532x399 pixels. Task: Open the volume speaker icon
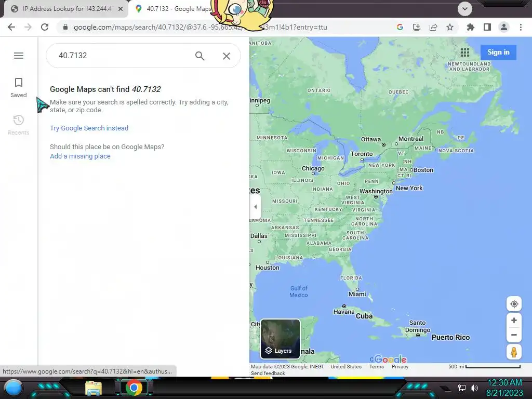tap(474, 388)
